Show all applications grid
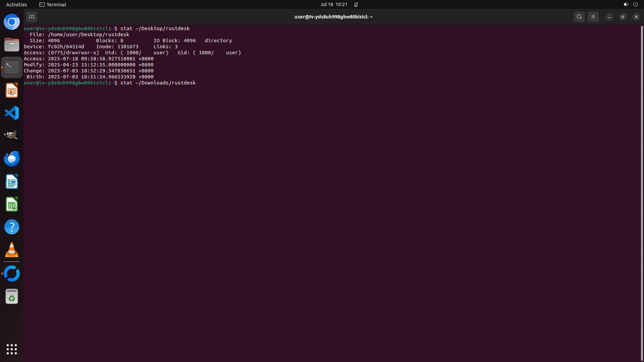The height and width of the screenshot is (362, 644). (x=12, y=349)
